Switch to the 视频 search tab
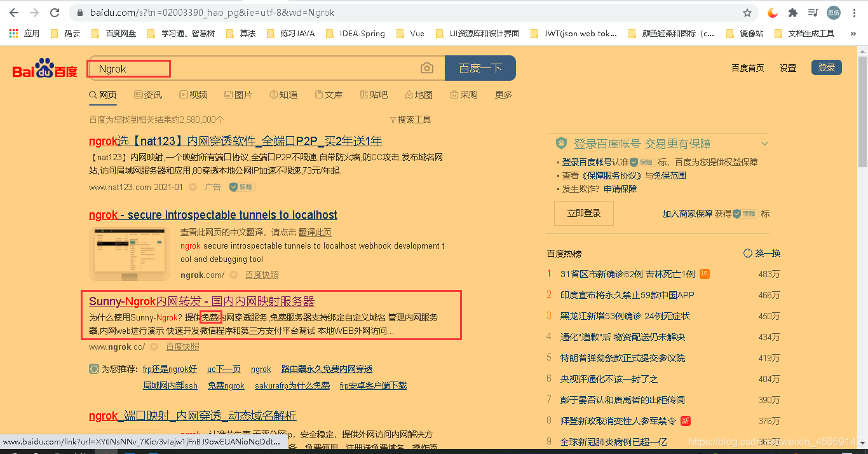Image resolution: width=868 pixels, height=454 pixels. click(x=193, y=94)
